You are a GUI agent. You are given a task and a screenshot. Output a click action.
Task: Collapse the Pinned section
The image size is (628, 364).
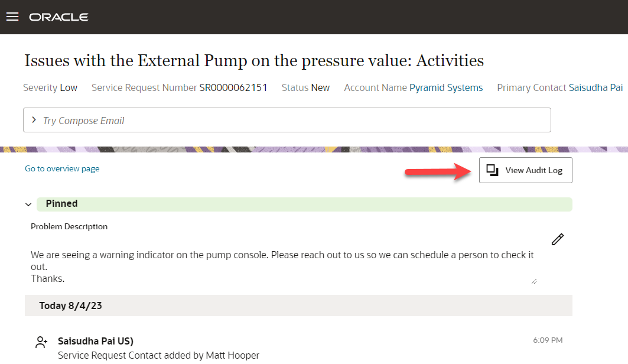tap(28, 204)
